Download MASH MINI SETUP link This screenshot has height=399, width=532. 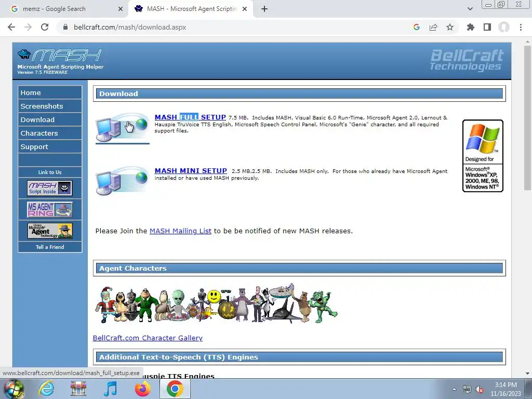191,170
